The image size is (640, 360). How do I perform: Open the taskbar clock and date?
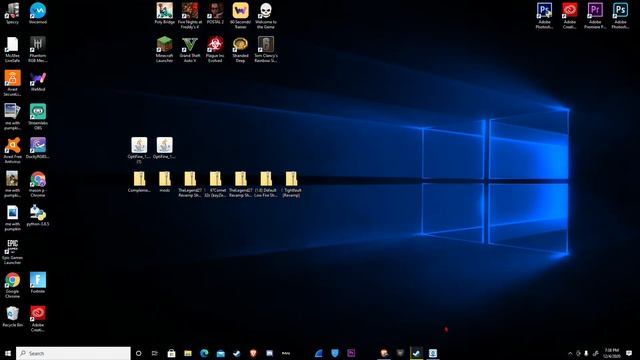(x=611, y=353)
